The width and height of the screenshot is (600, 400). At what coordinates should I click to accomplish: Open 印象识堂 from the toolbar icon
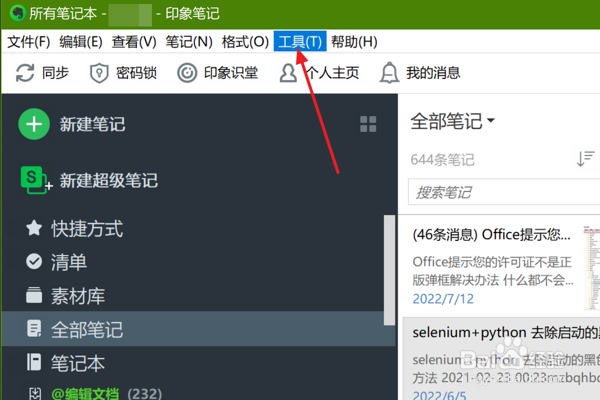tap(187, 73)
